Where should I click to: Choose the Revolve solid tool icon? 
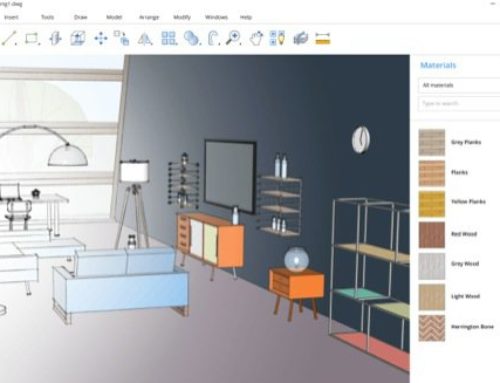(x=55, y=38)
